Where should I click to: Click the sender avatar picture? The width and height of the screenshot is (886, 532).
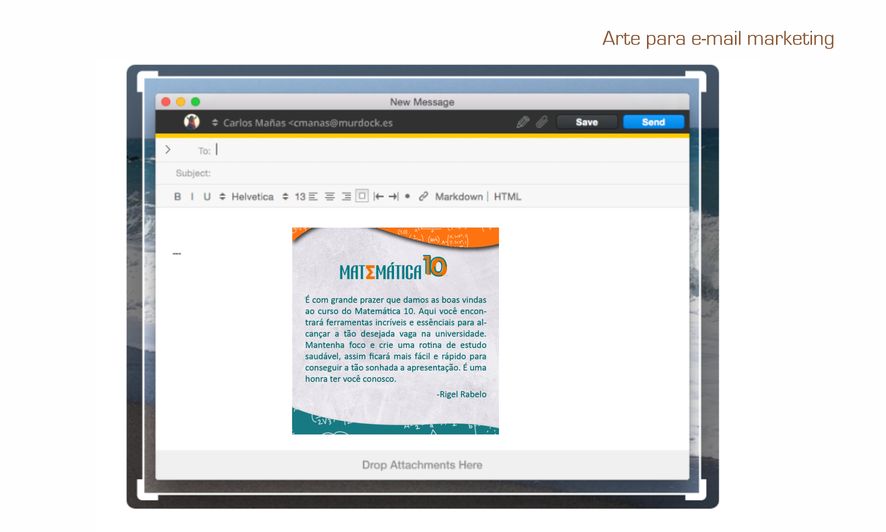pyautogui.click(x=192, y=122)
